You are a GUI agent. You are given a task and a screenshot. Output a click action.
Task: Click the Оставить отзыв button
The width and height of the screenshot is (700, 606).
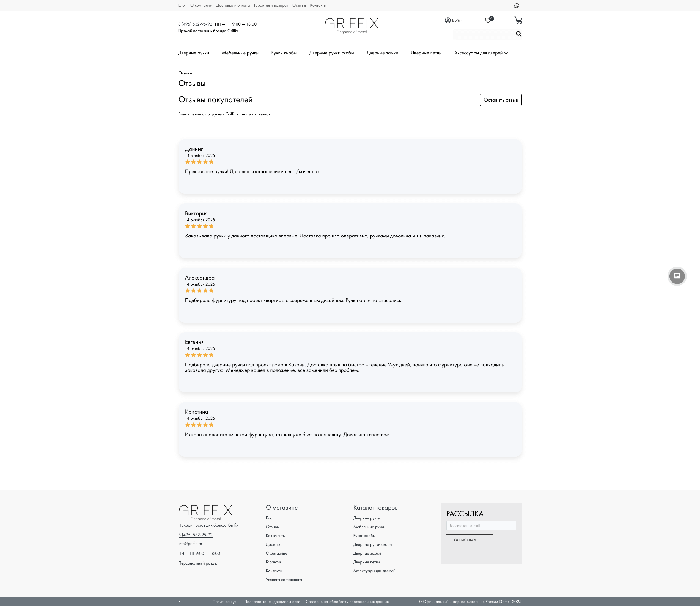[x=501, y=100]
